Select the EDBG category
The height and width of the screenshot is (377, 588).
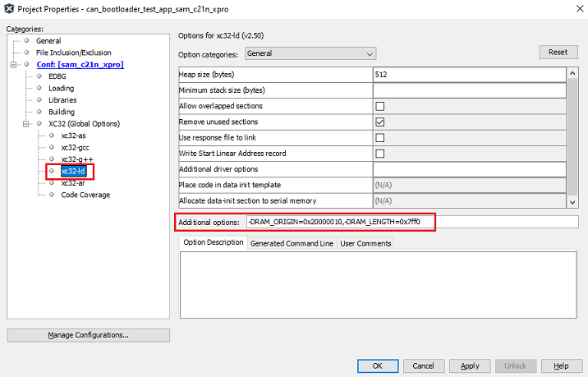pyautogui.click(x=59, y=76)
